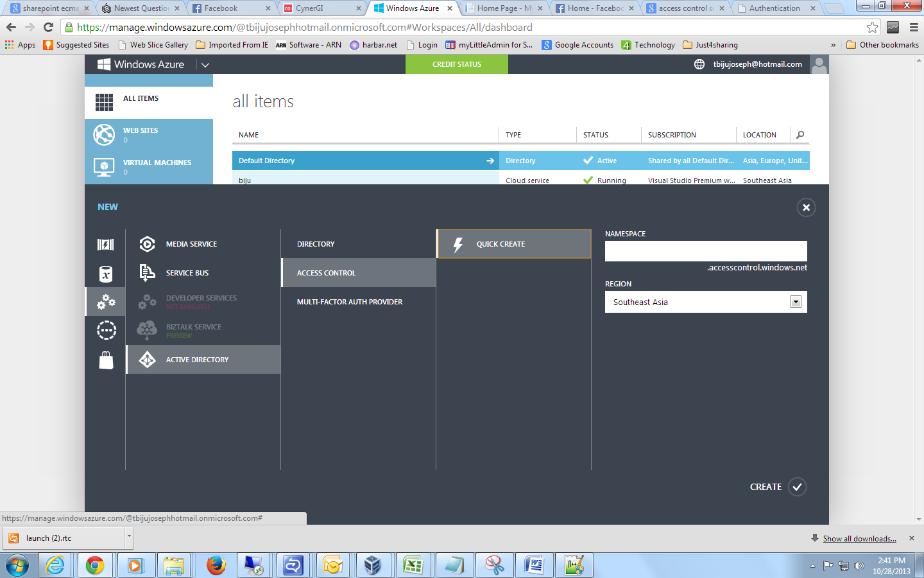924x578 pixels.
Task: Click the page vertical scrollbar
Action: [x=919, y=289]
